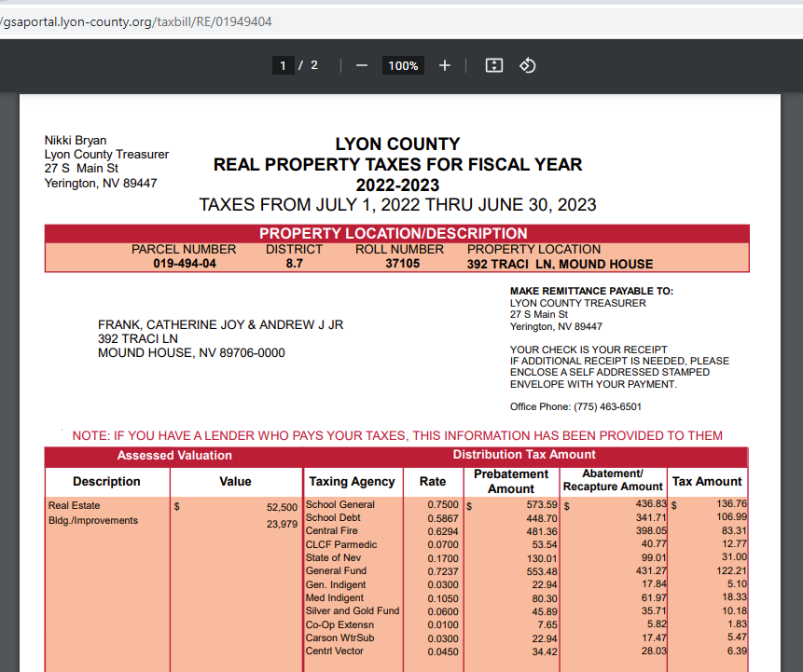Rotate the document counterclockwise
This screenshot has height=672, width=803.
(x=527, y=65)
